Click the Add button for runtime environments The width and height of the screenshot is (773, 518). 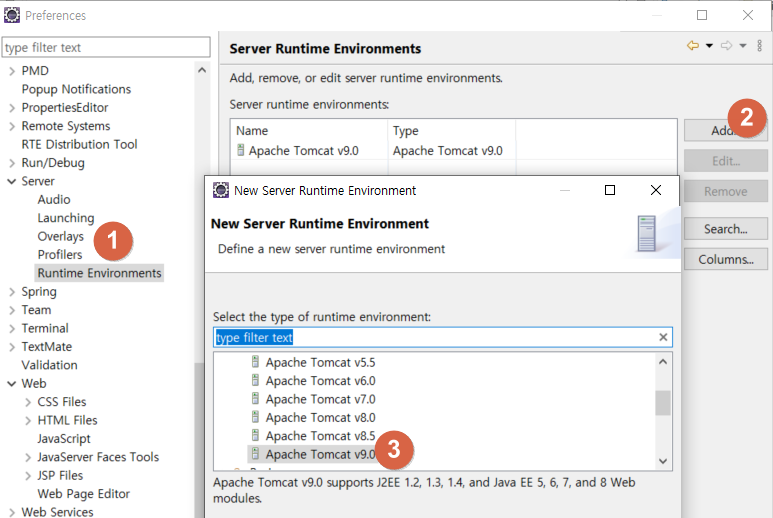point(725,130)
